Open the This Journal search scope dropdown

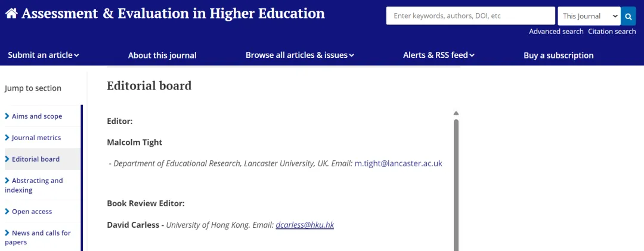(x=589, y=17)
